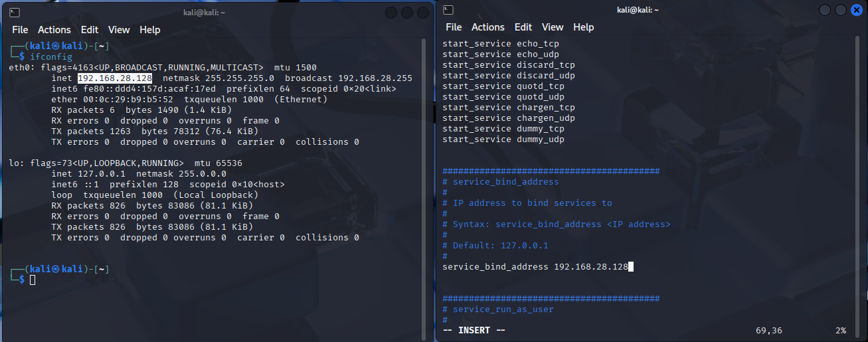Open the File menu in left terminal

click(x=20, y=30)
